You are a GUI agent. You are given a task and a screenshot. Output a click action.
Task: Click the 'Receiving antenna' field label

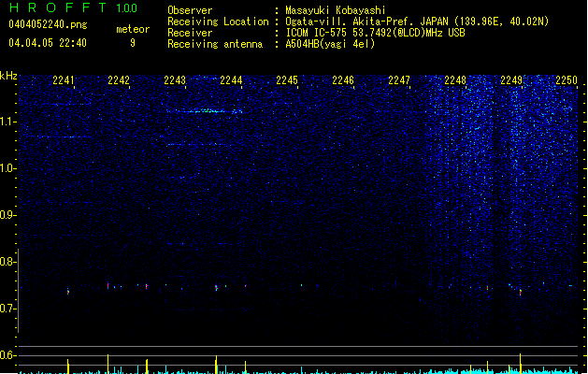[x=215, y=44]
